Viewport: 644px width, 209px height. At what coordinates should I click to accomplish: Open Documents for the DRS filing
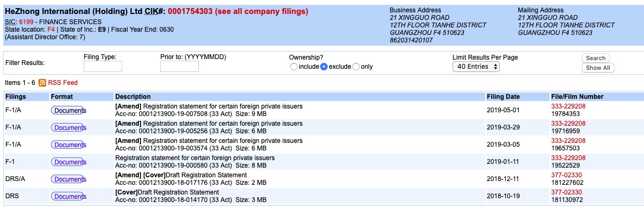[69, 197]
